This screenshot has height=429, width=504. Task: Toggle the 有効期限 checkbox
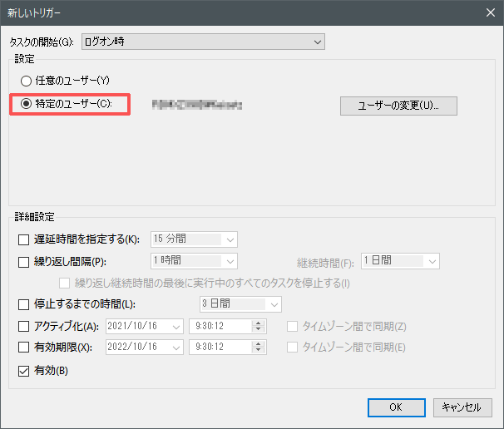23,348
